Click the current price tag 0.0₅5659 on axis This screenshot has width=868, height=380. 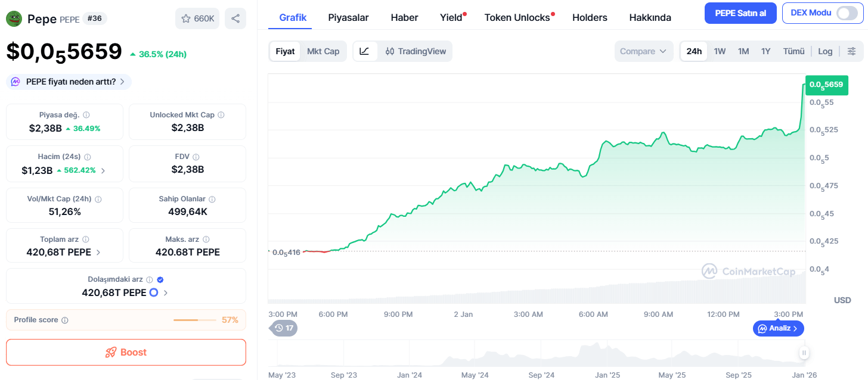point(826,85)
